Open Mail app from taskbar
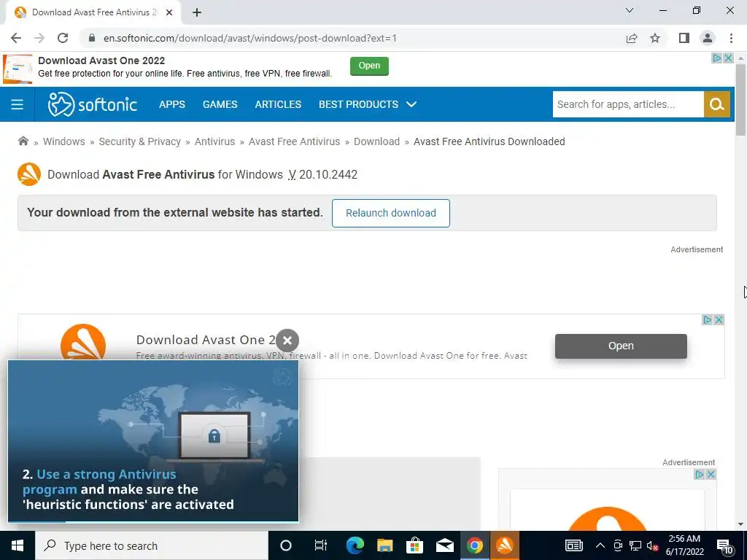This screenshot has width=747, height=560. (x=445, y=545)
